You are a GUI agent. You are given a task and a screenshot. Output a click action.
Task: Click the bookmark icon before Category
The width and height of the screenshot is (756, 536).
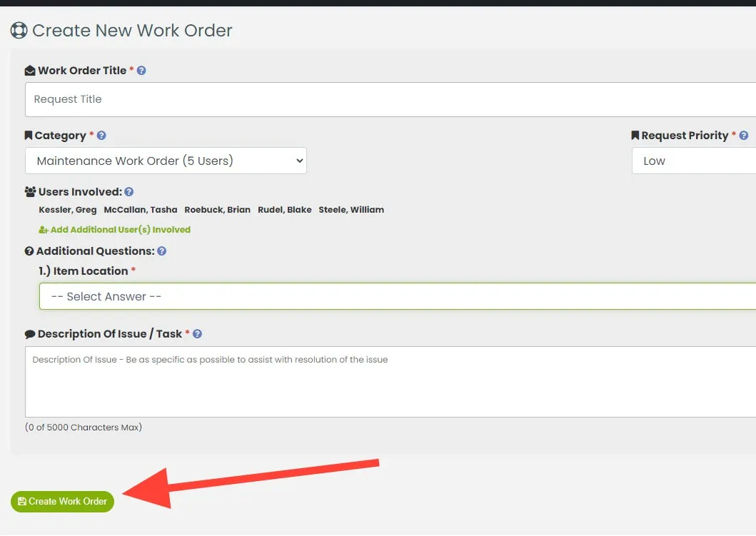29,136
